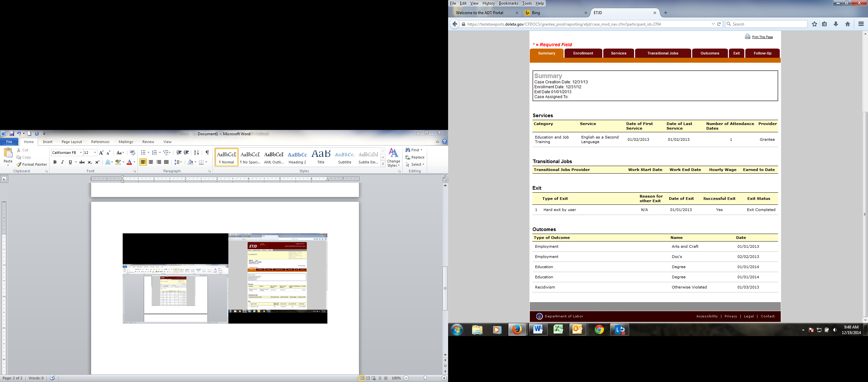
Task: Toggle italic formatting in Word
Action: [x=62, y=162]
